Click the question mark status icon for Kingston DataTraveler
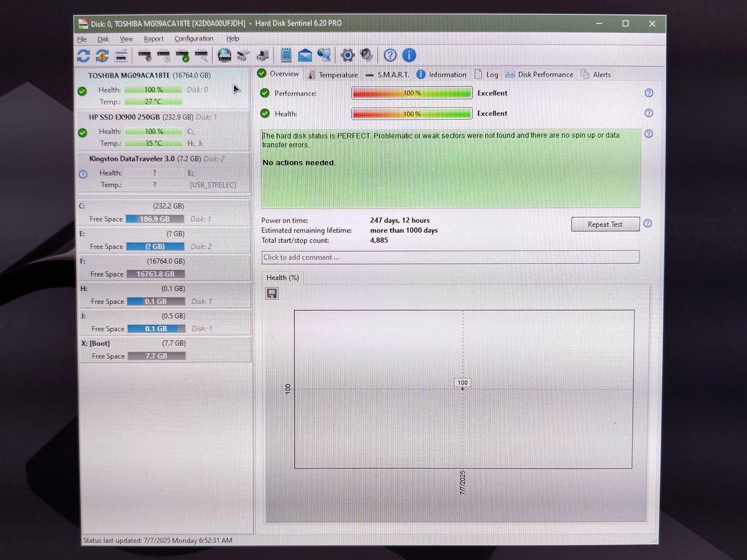 tap(83, 174)
